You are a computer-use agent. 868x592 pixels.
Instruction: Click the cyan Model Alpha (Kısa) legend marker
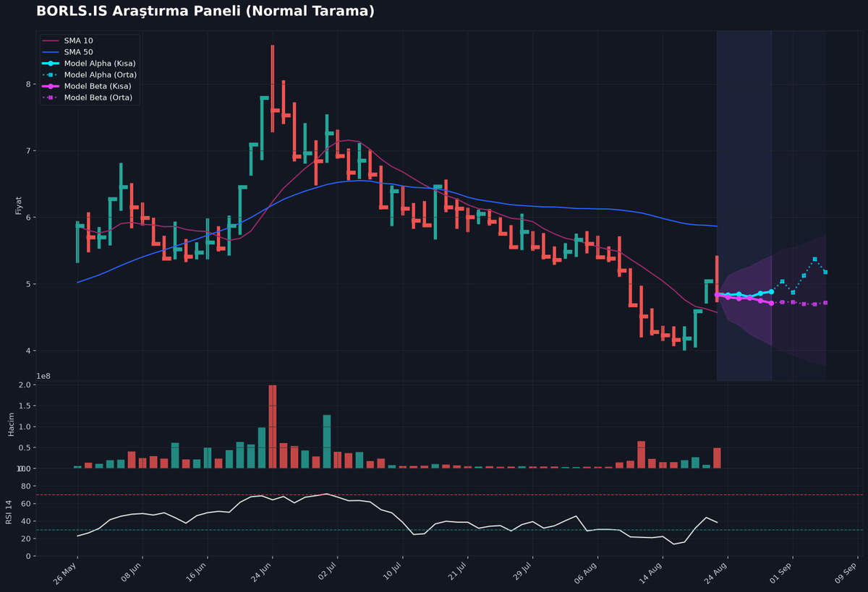pyautogui.click(x=51, y=64)
